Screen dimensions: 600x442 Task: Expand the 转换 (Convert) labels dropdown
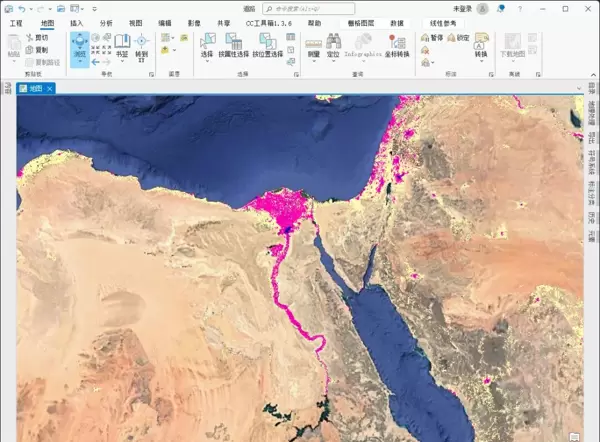[x=481, y=64]
